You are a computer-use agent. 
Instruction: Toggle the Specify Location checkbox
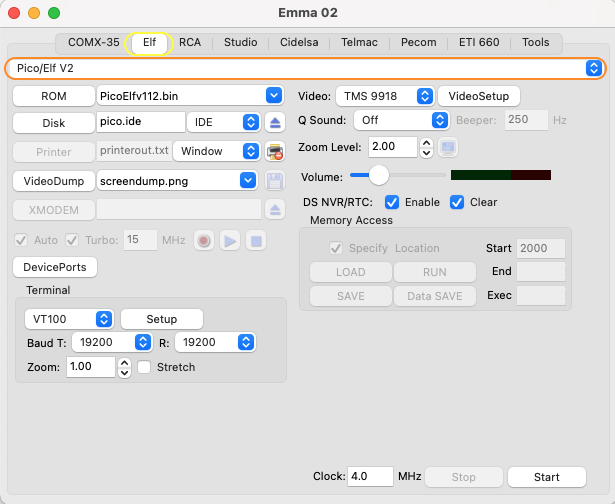point(336,248)
